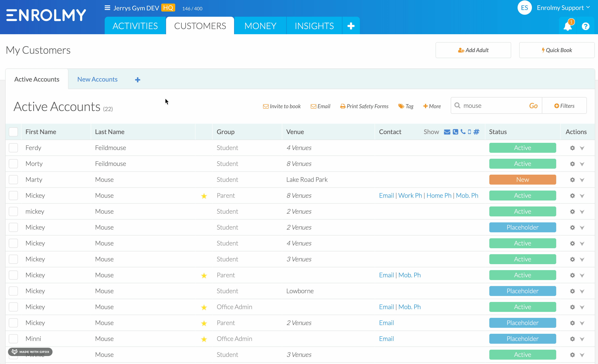598x364 pixels.
Task: Show email contact column icon
Action: [447, 132]
